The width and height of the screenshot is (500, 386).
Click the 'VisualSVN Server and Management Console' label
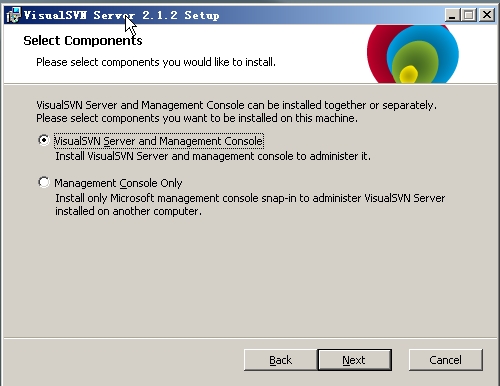(159, 141)
